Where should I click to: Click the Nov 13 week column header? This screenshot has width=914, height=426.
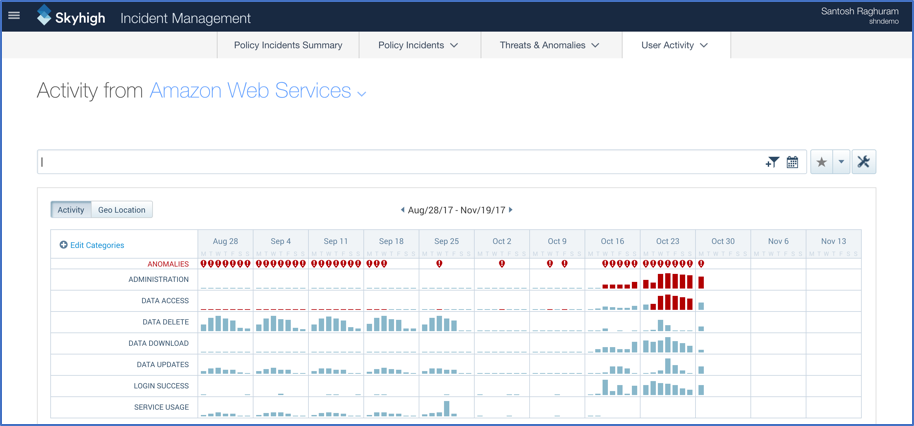834,241
